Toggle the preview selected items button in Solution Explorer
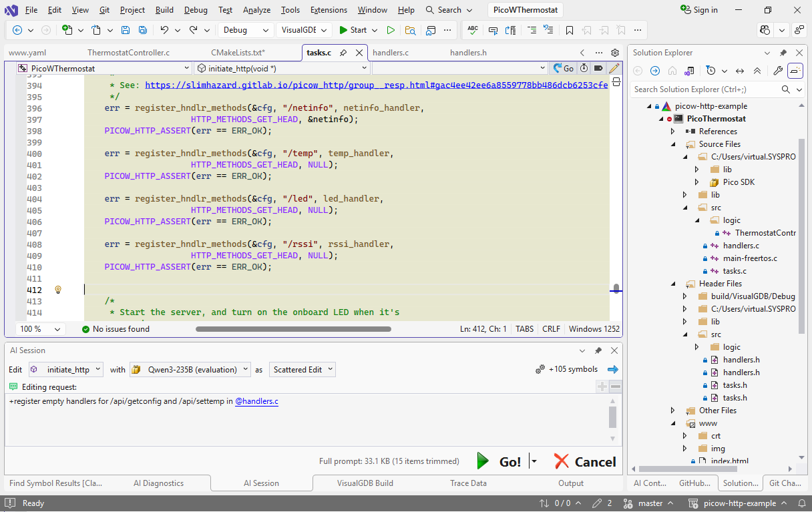 [x=795, y=71]
